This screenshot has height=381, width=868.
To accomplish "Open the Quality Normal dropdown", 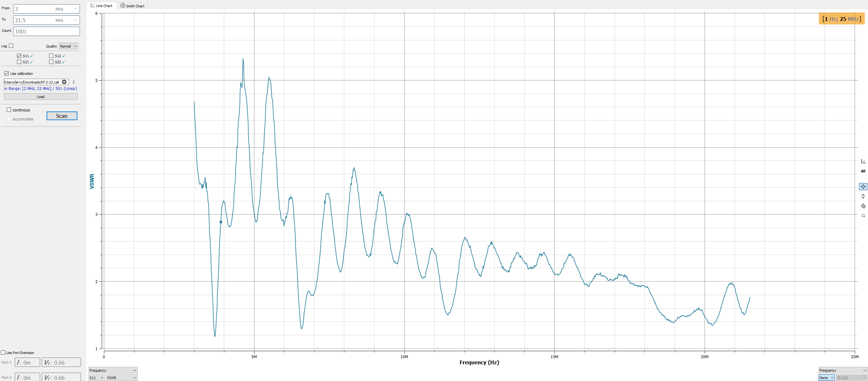I will tap(68, 46).
